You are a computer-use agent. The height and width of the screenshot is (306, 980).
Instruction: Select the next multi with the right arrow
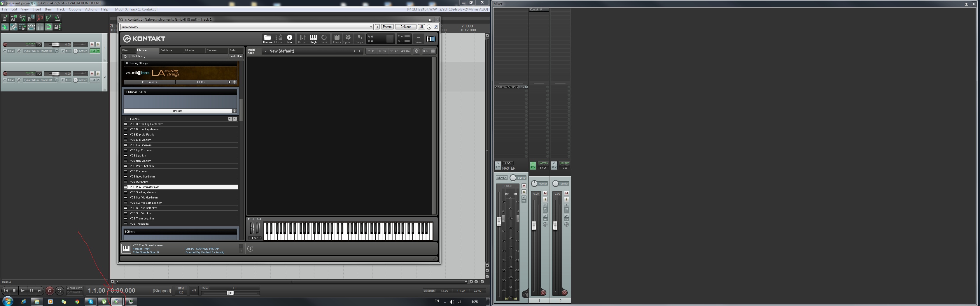point(360,51)
